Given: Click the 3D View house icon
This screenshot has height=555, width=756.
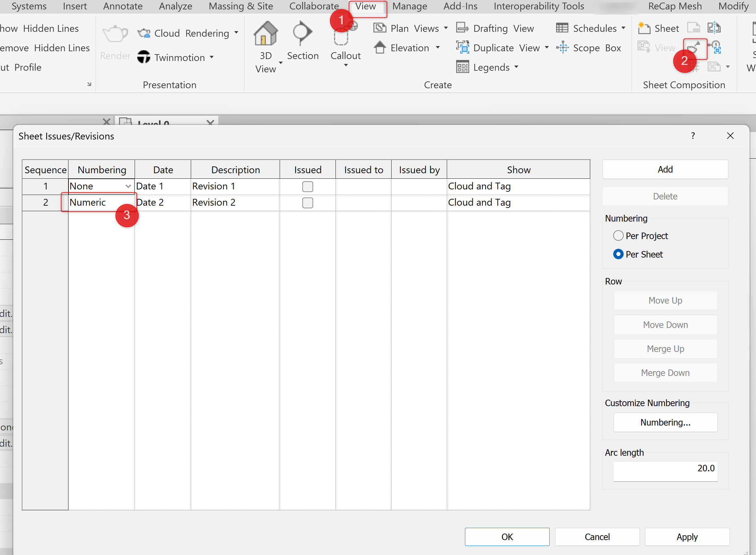Looking at the screenshot, I should pyautogui.click(x=265, y=33).
